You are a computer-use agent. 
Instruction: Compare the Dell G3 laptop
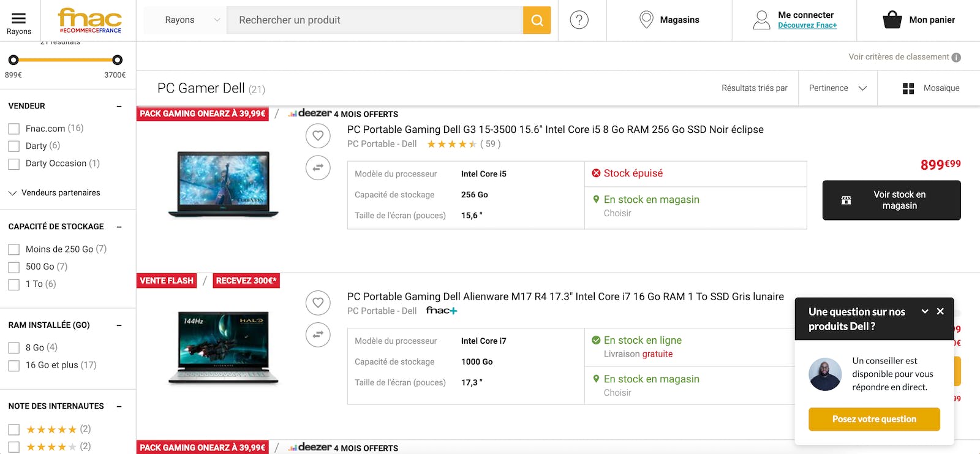click(x=318, y=167)
